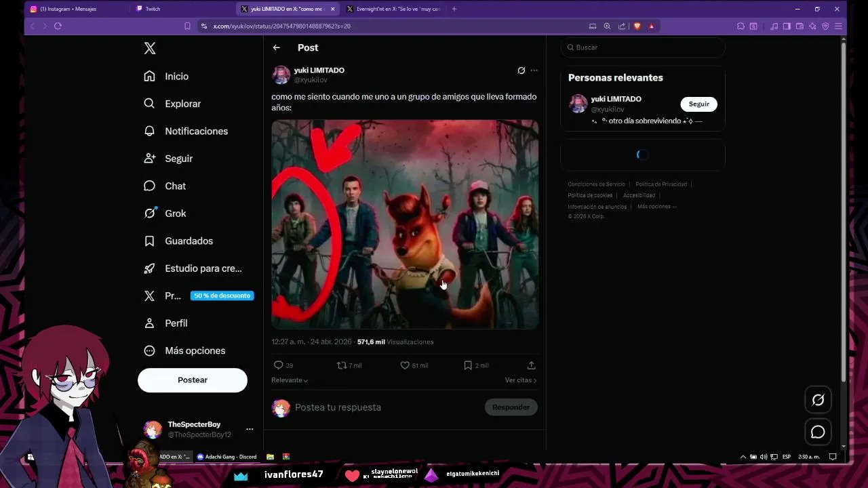Click the share icon on the post
868x488 pixels.
[532, 365]
